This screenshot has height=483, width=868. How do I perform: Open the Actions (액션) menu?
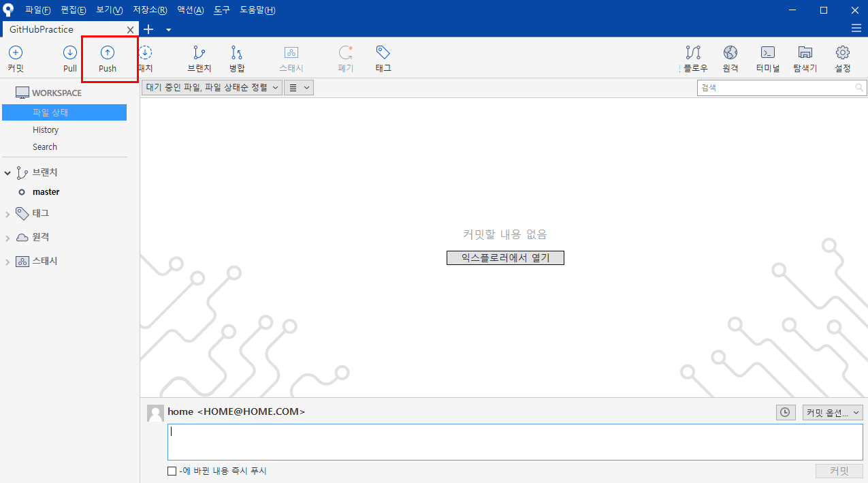[x=191, y=10]
